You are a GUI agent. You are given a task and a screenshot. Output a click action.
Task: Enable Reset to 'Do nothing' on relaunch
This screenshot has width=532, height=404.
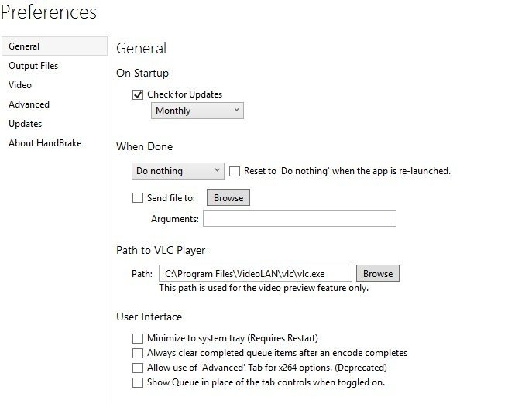pos(235,171)
